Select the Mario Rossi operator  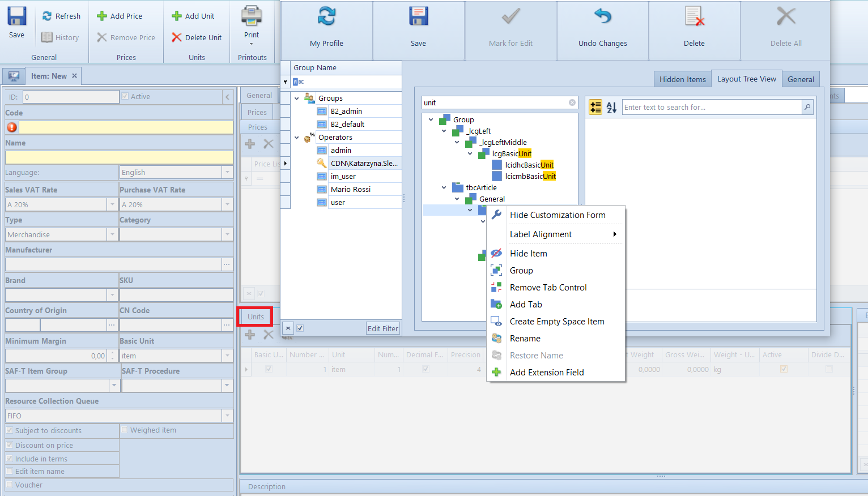(x=351, y=190)
